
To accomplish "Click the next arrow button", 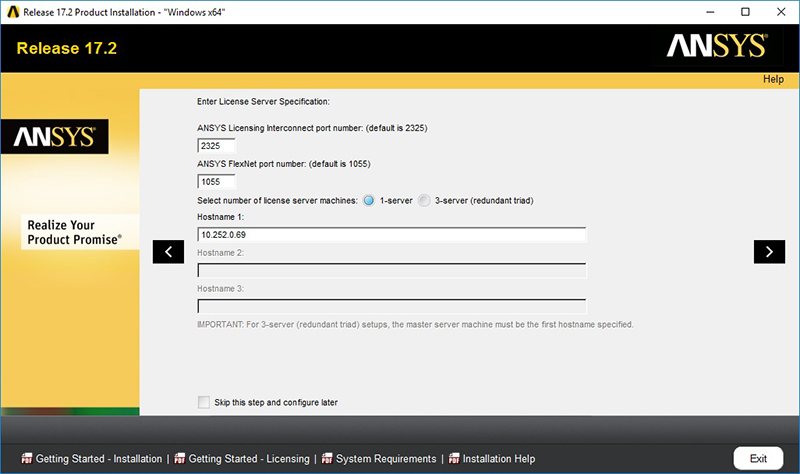I will pos(769,252).
